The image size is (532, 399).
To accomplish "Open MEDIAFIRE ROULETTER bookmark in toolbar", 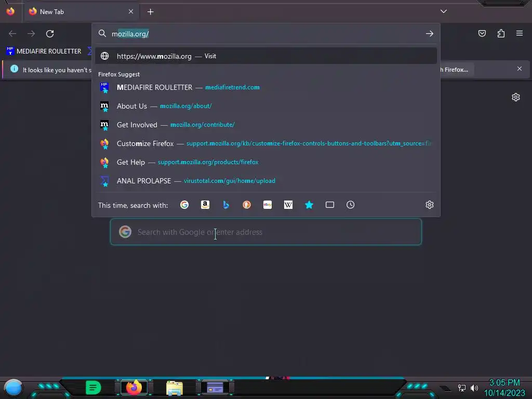I will click(44, 51).
